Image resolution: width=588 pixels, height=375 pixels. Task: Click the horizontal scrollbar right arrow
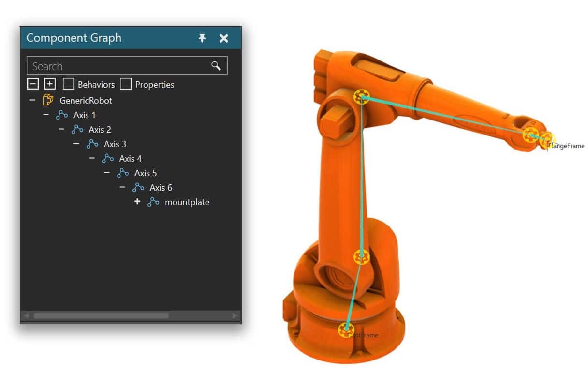[x=235, y=315]
